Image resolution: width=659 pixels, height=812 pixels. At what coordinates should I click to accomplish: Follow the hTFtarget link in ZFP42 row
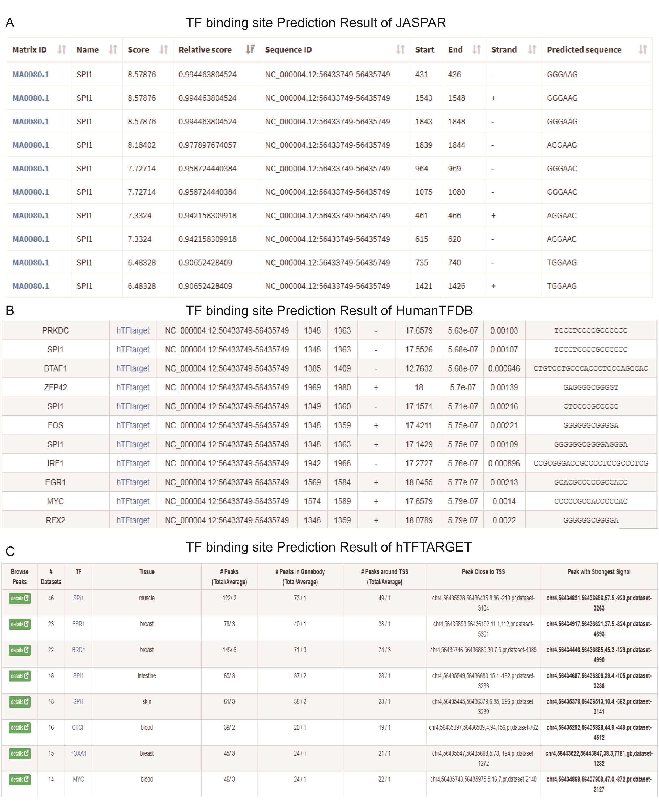[133, 387]
